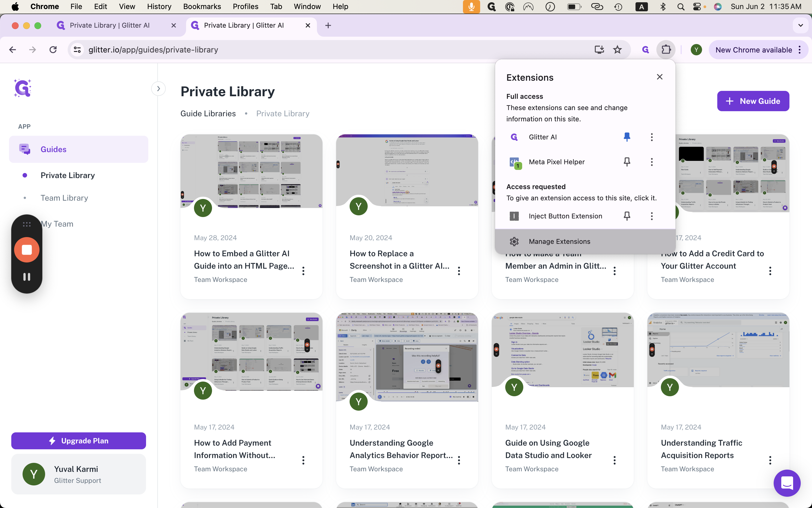812x508 pixels.
Task: Open the Bookmarks menu
Action: coord(202,6)
